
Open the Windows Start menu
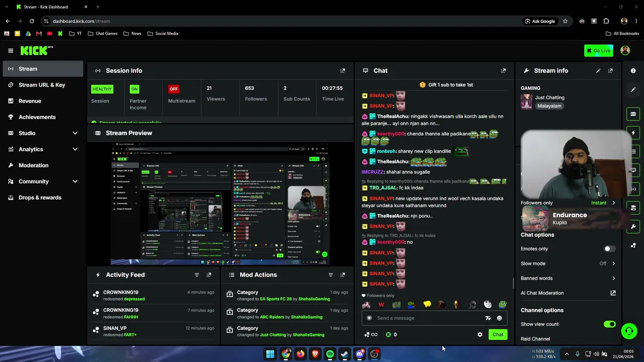pos(270,354)
